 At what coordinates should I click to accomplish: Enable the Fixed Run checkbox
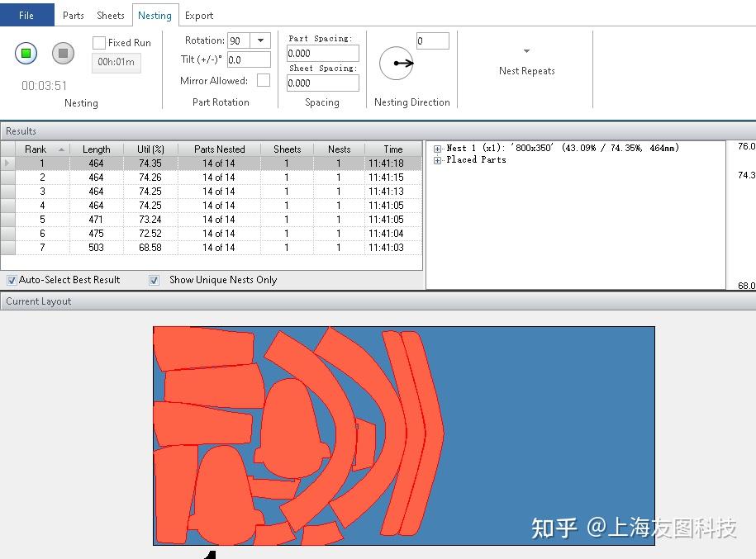(x=99, y=42)
